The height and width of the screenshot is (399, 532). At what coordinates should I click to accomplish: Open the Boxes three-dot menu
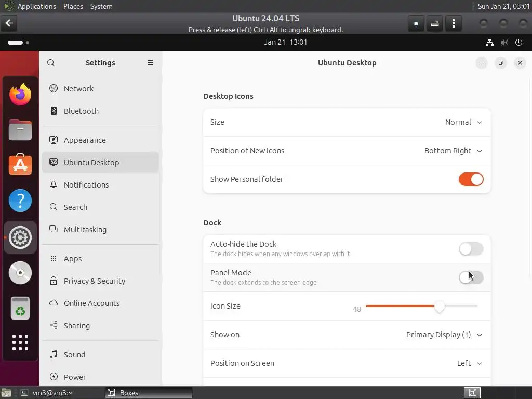(x=453, y=24)
